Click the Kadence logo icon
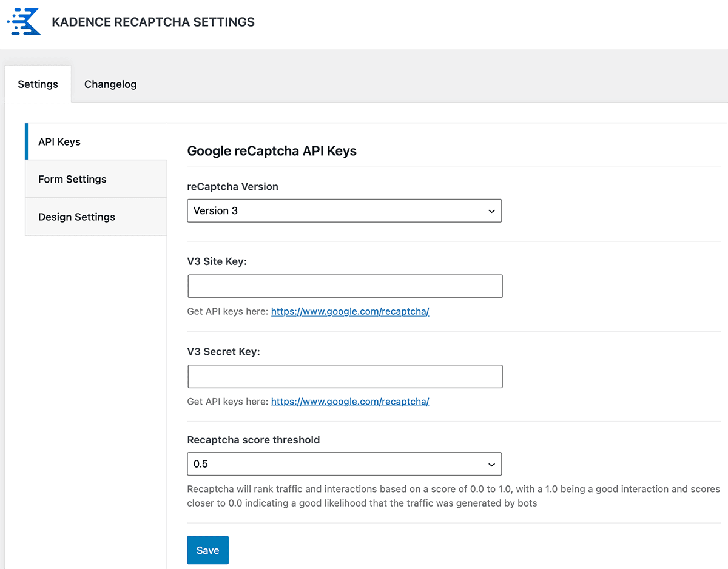This screenshot has height=569, width=728. tap(24, 22)
